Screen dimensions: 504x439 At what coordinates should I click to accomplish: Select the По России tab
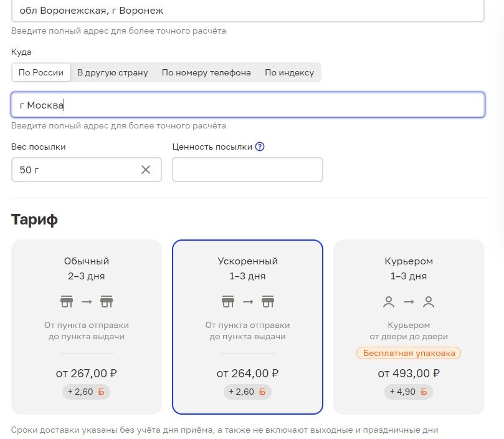point(41,72)
